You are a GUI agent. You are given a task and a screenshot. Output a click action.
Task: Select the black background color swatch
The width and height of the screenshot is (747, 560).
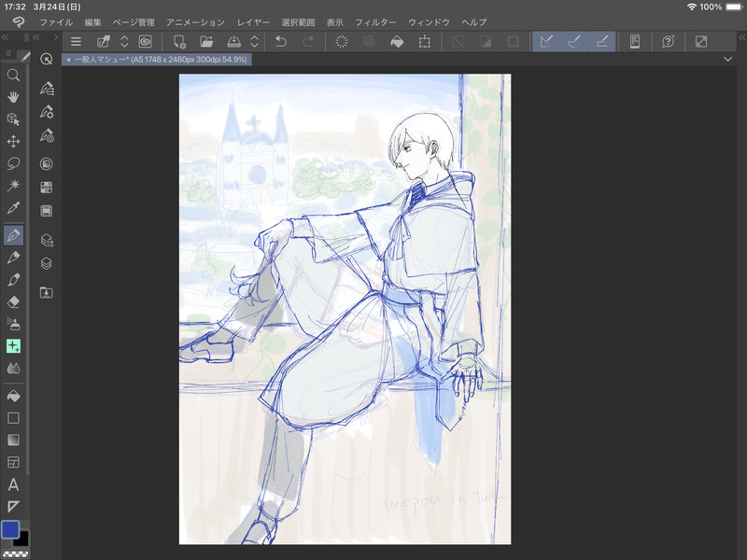(22, 540)
